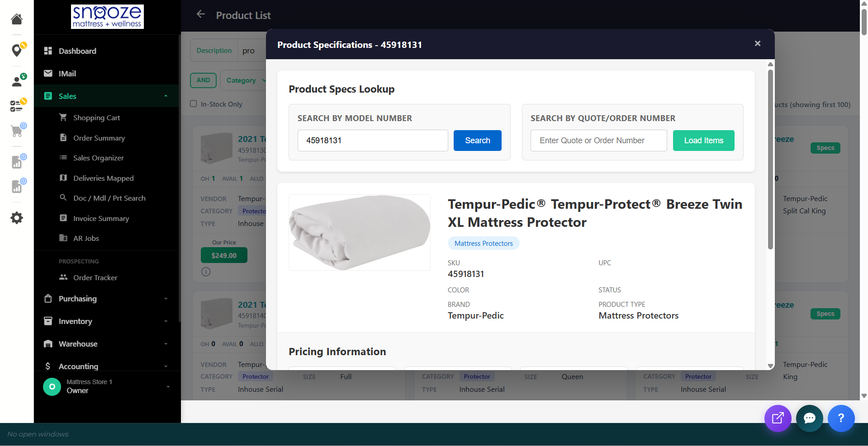Collapse the Sales menu section
Viewport: 868px width, 446px height.
pos(107,96)
